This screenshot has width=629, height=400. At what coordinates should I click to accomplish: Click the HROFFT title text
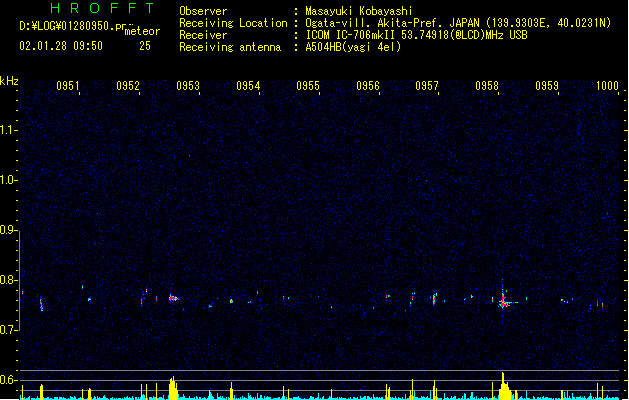pos(102,8)
